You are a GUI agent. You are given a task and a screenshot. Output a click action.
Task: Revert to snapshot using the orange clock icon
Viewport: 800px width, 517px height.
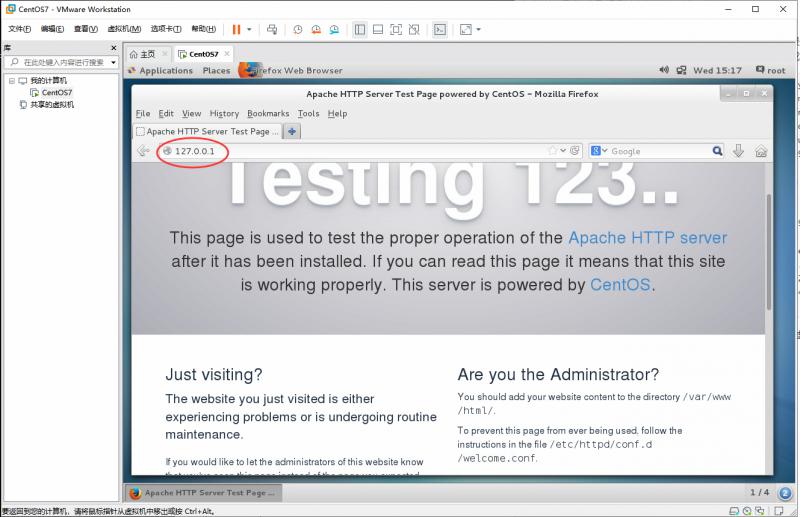point(316,30)
